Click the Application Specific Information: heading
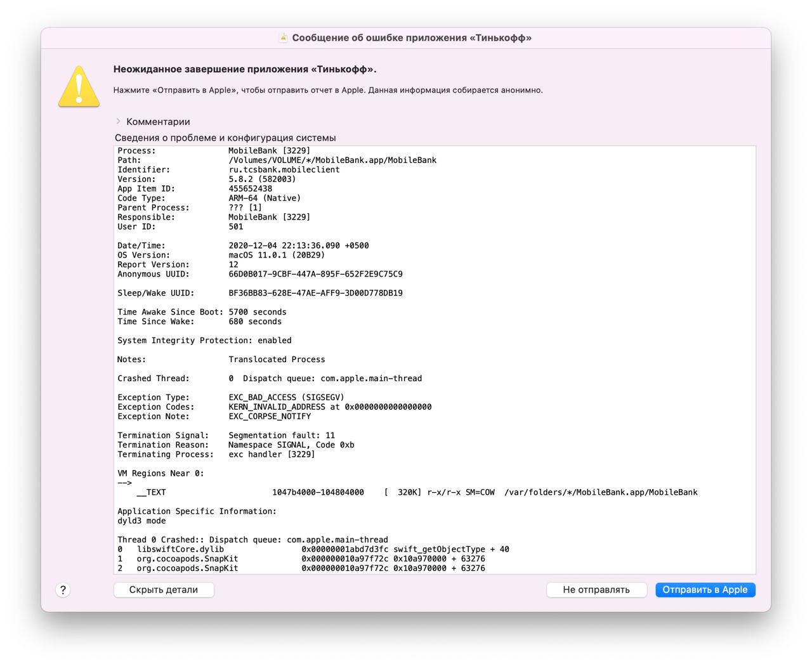Screen dimensions: 812x666 click(x=197, y=513)
